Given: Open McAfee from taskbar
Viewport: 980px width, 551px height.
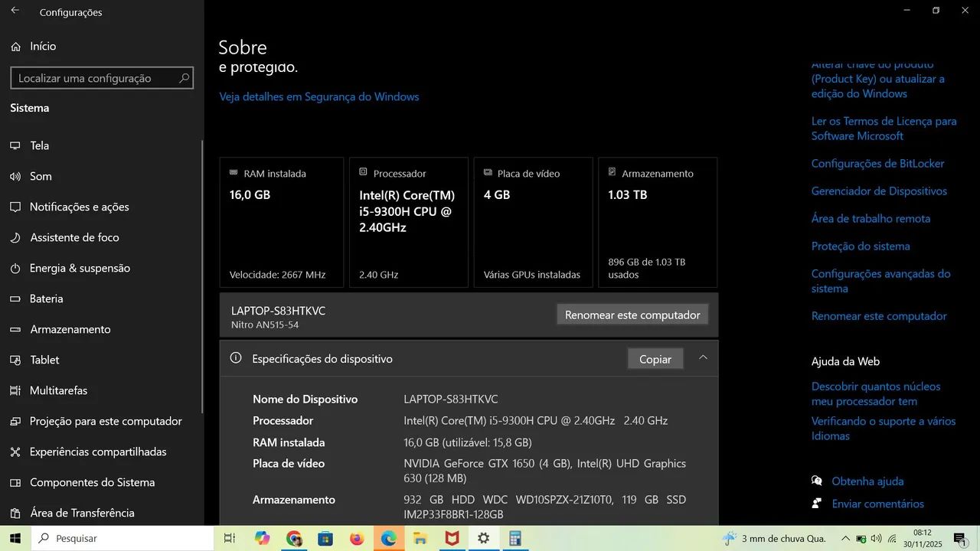Looking at the screenshot, I should pyautogui.click(x=452, y=539).
